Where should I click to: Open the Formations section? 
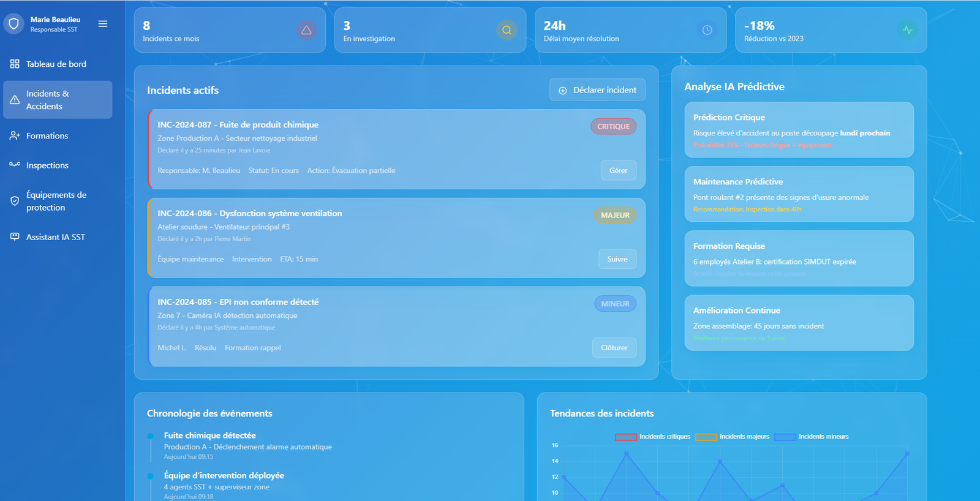(47, 136)
